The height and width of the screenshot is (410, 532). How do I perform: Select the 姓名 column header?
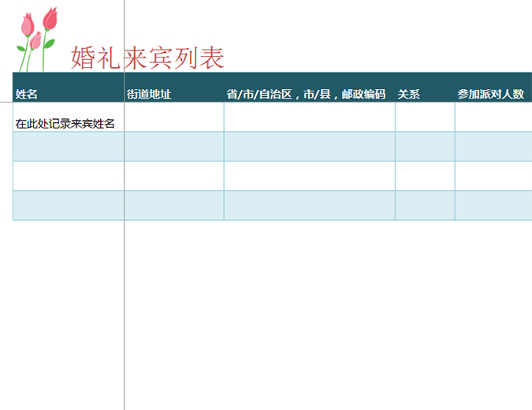coord(69,88)
